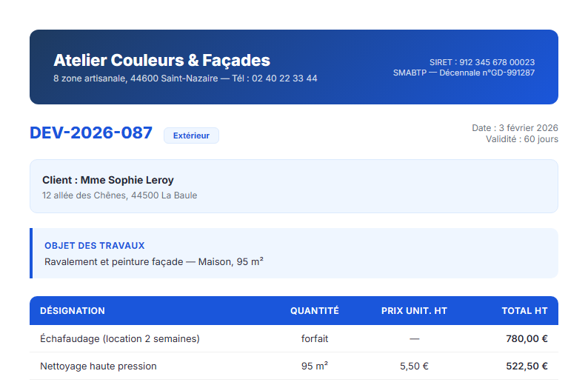Click the 5,50 € unit price
Viewport: 588px width, 385px height.
point(414,366)
